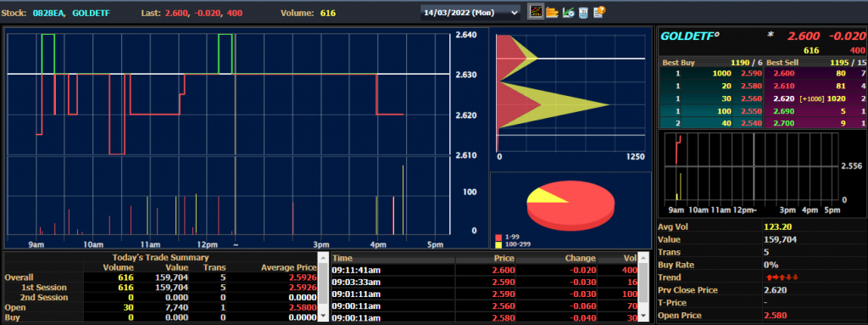Click the Today's Trade Summary heading

coord(160,257)
